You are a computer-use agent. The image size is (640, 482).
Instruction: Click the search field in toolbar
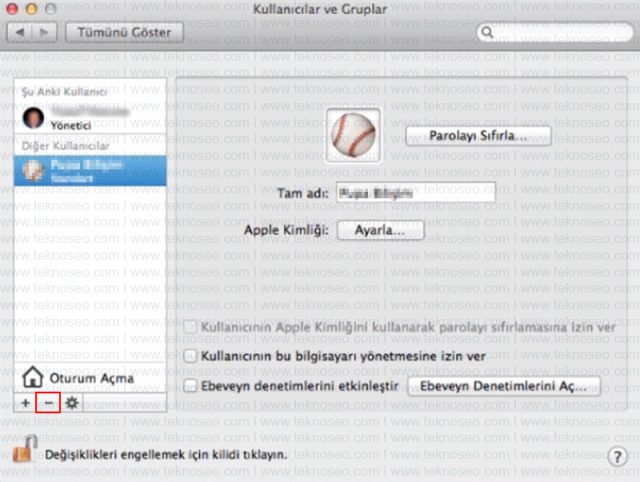[555, 32]
